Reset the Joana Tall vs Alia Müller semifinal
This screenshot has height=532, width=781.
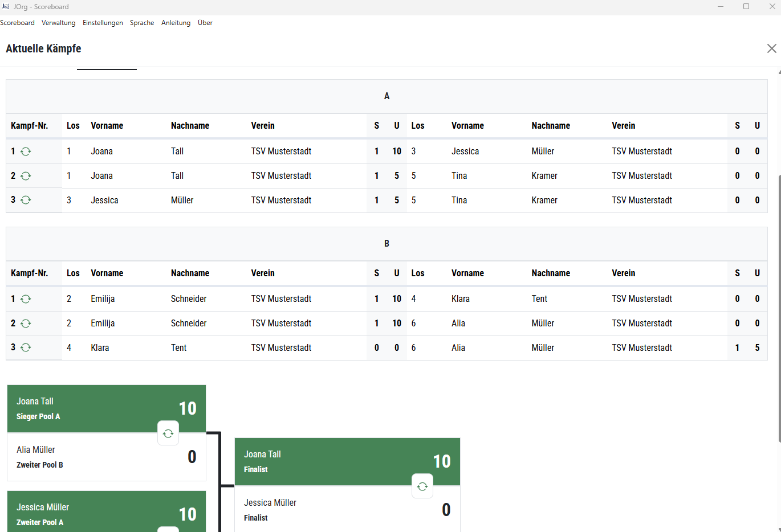[x=168, y=433]
